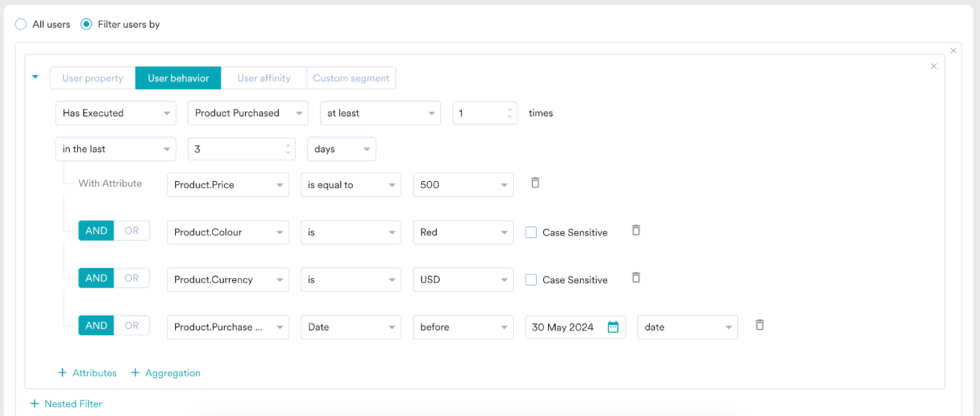Click trash icon for Product.Purchase date row
The height and width of the screenshot is (416, 980).
tap(759, 325)
